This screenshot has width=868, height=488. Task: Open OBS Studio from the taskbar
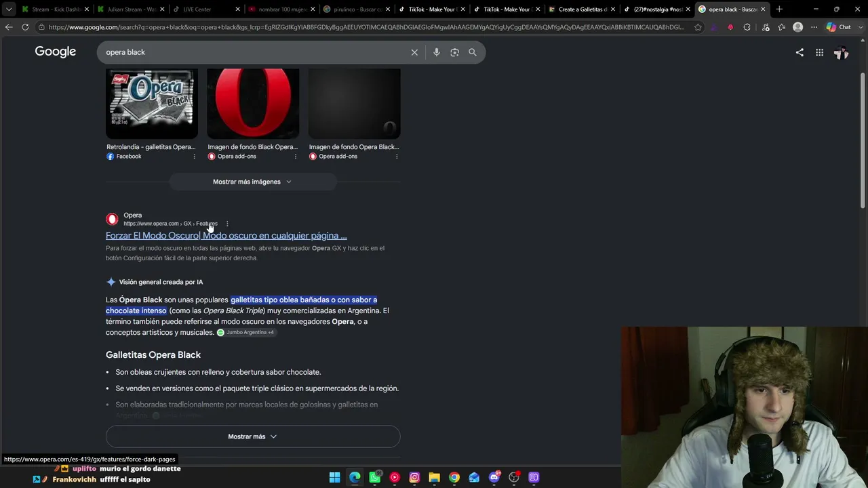click(x=514, y=477)
